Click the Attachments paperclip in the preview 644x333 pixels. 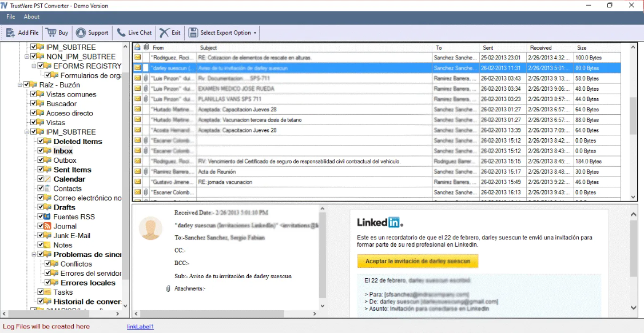click(x=168, y=288)
